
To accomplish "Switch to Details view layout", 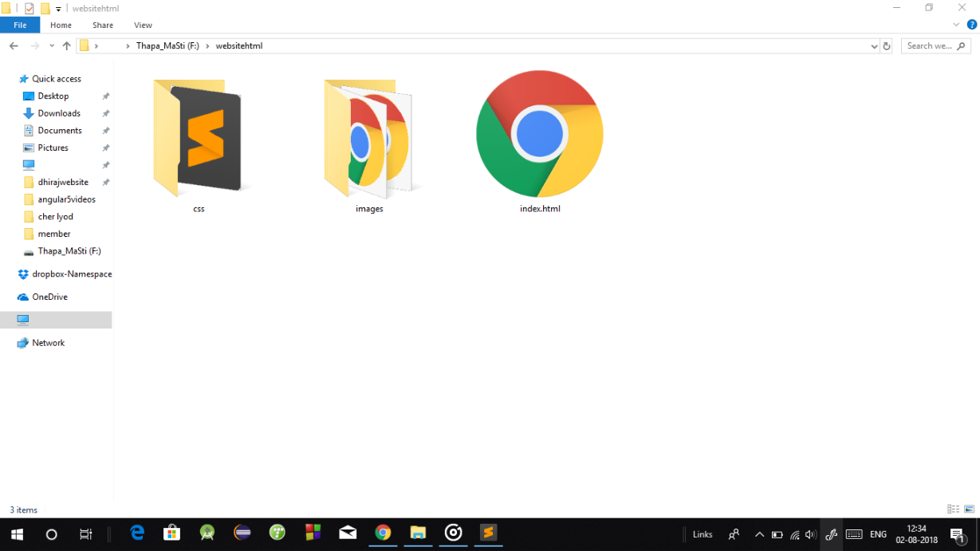I will [x=953, y=510].
